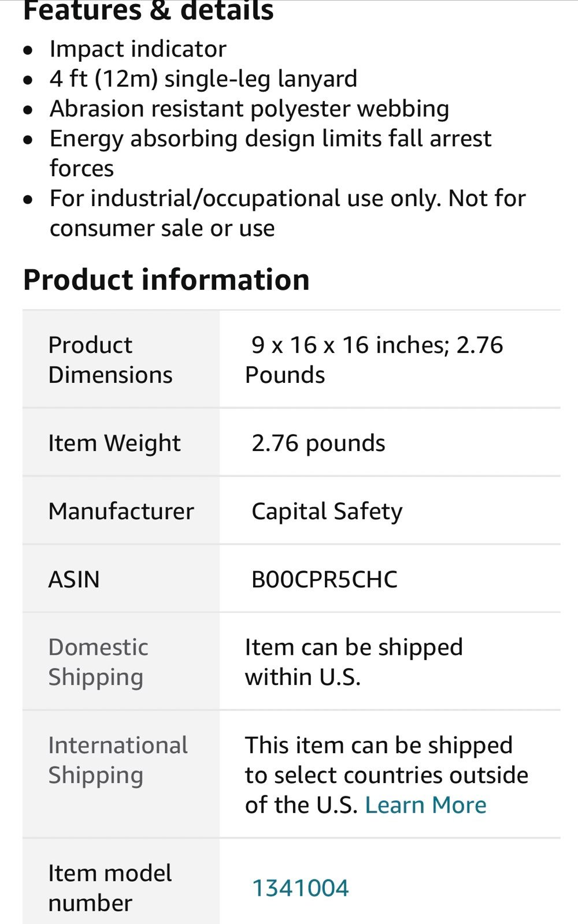Tap the abrasion resistant polyester webbing line
Image resolution: width=578 pixels, height=924 pixels.
pyautogui.click(x=249, y=109)
